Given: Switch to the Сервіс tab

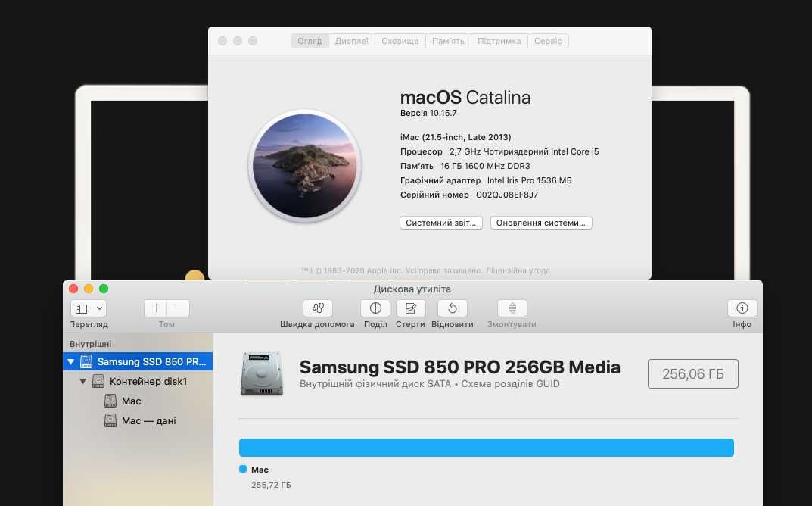Looking at the screenshot, I should pos(548,41).
